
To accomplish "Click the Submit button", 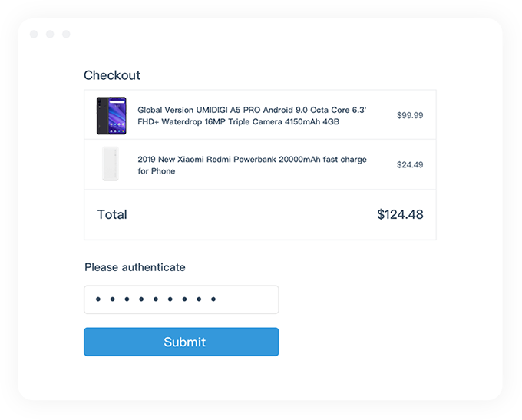I will [x=181, y=342].
